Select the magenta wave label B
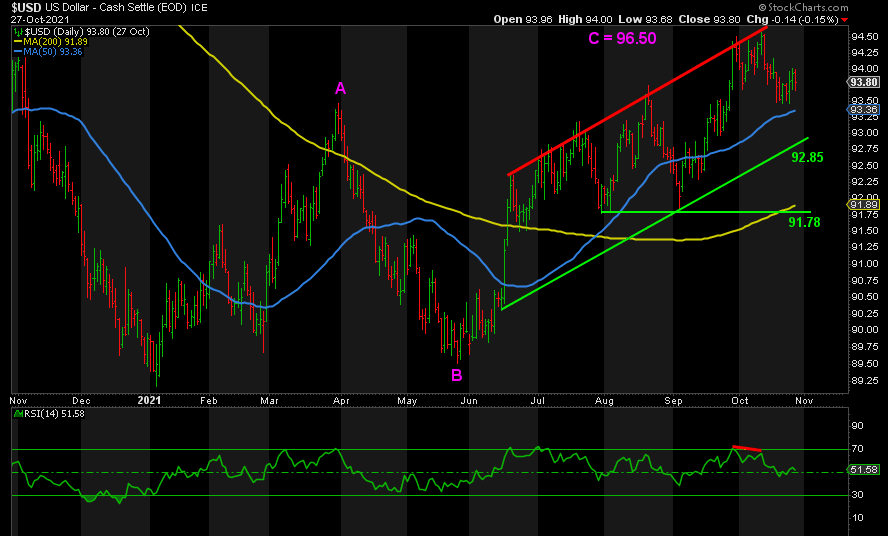 456,376
